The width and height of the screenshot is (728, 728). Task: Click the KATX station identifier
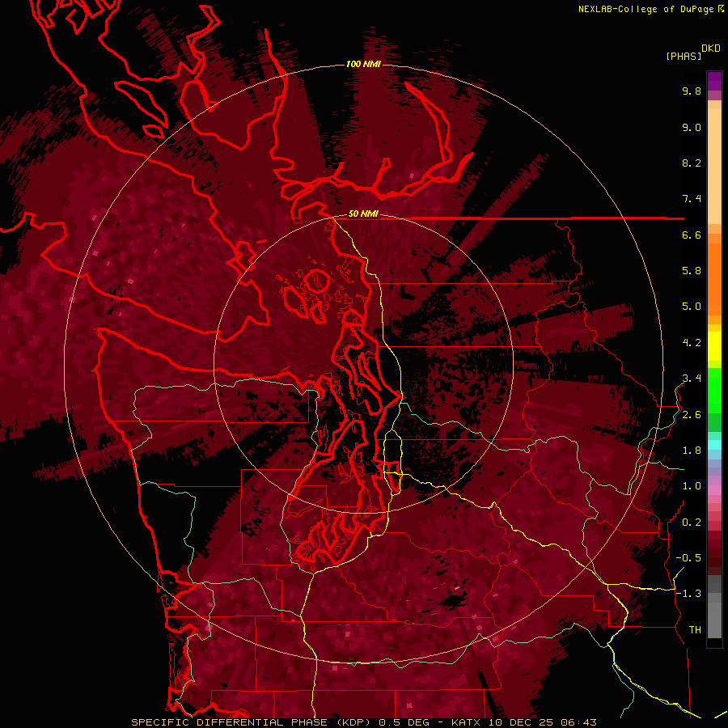tap(468, 722)
